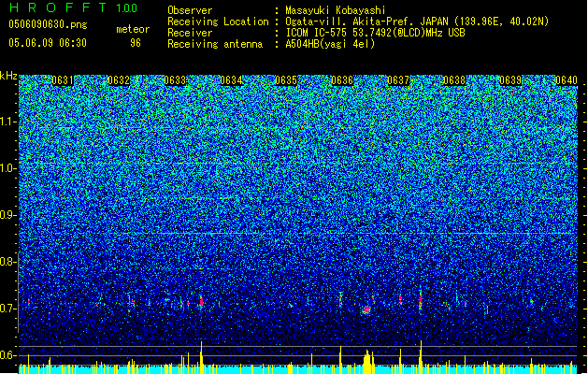Click the 0636 time marker
Image resolution: width=588 pixels, height=374 pixels.
[x=342, y=80]
